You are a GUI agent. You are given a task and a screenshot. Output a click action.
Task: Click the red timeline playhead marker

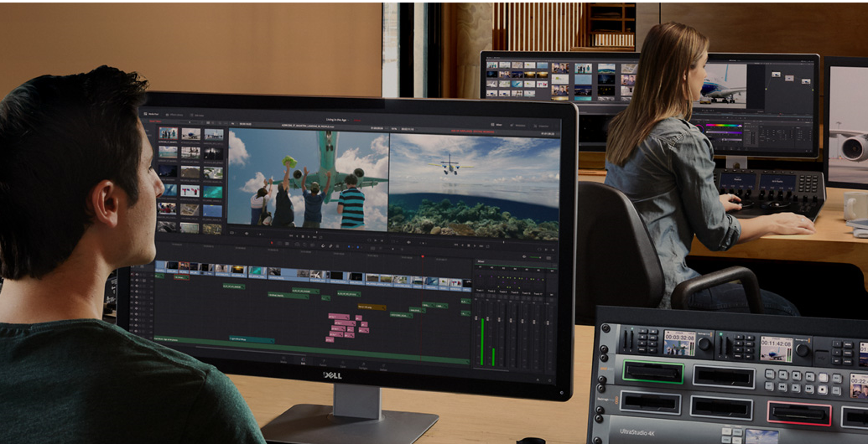[x=422, y=255]
